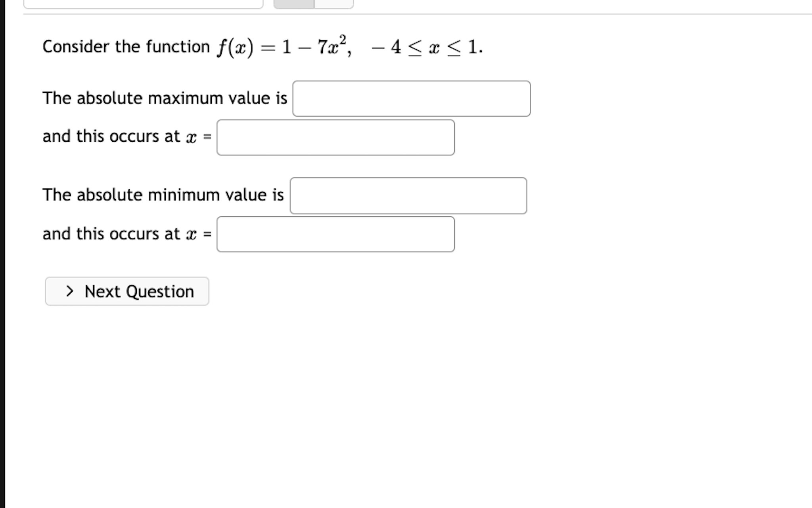Select the text entry box beside absolute minimum
The height and width of the screenshot is (508, 812).
click(x=408, y=195)
